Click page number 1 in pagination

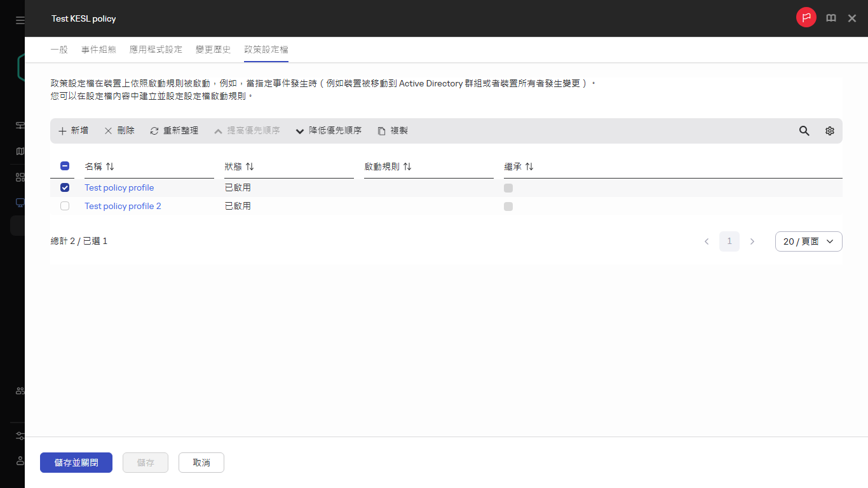[x=729, y=241]
